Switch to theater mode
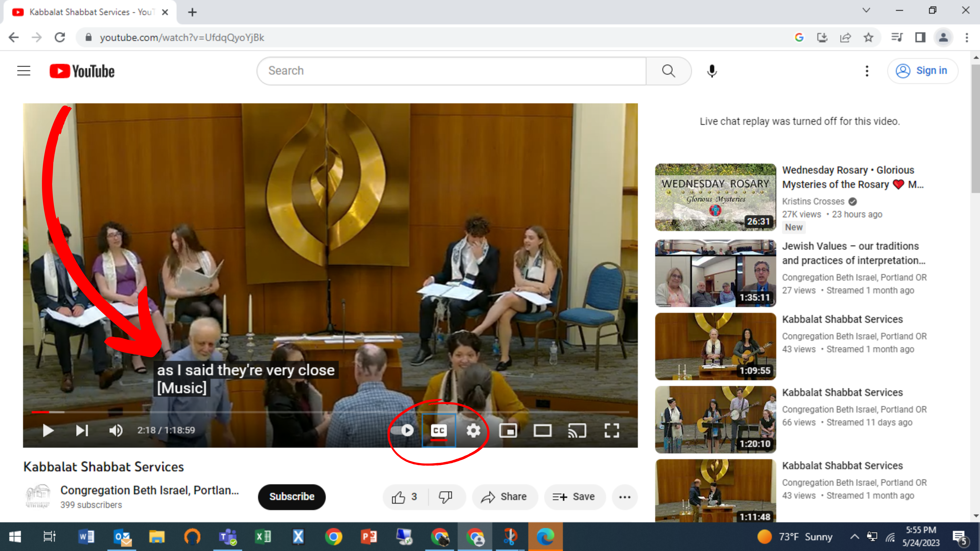The image size is (980, 551). click(542, 431)
